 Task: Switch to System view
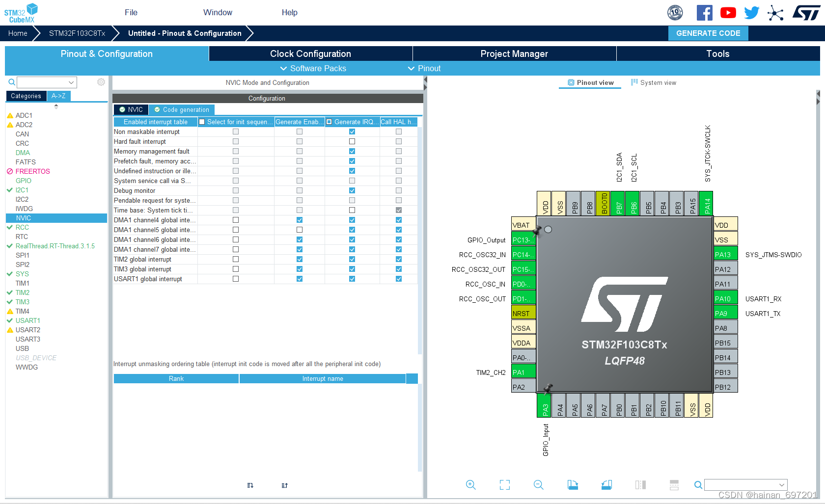coord(654,83)
